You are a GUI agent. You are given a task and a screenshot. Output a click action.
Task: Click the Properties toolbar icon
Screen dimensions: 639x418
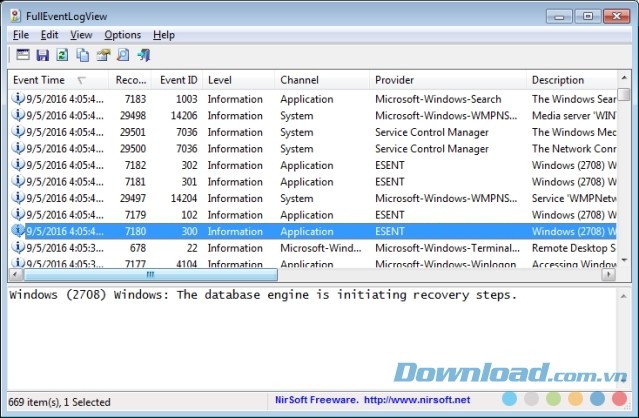coord(102,55)
